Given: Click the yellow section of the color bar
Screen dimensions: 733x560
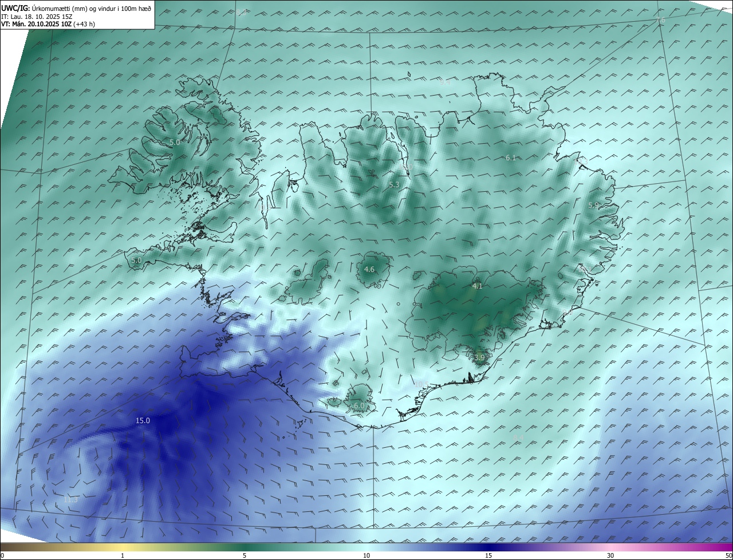Looking at the screenshot, I should [123, 547].
